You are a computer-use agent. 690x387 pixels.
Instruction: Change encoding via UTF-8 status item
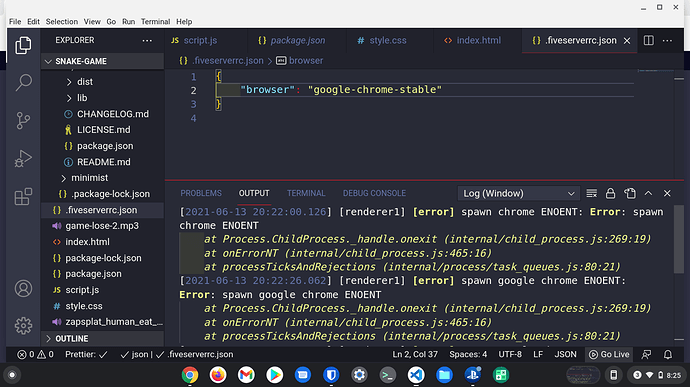coord(510,354)
